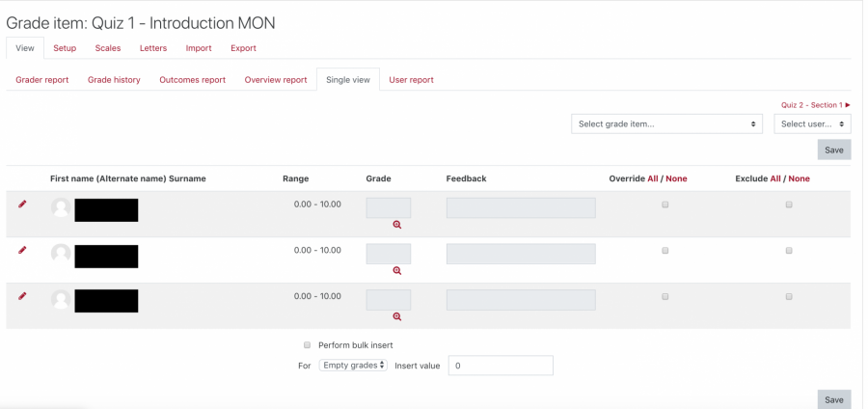This screenshot has height=409, width=868.
Task: Click the pencil edit icon in second row
Action: pos(22,250)
